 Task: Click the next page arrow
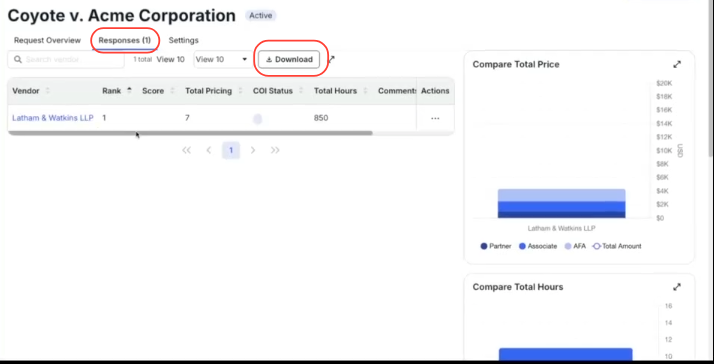point(253,150)
